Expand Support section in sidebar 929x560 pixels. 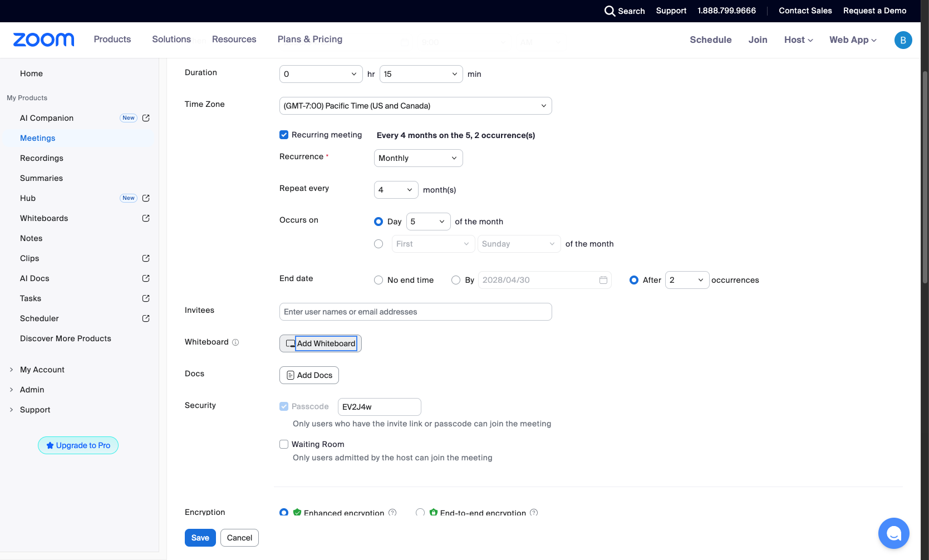tap(35, 410)
